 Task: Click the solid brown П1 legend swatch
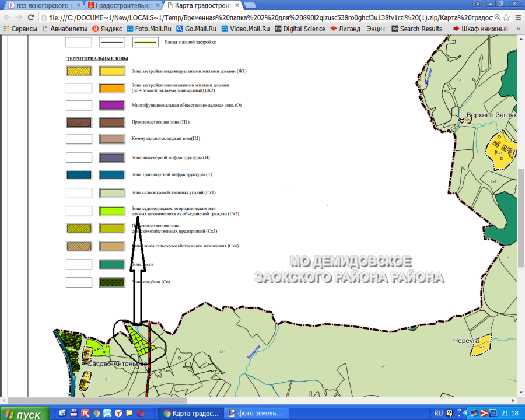(x=112, y=123)
